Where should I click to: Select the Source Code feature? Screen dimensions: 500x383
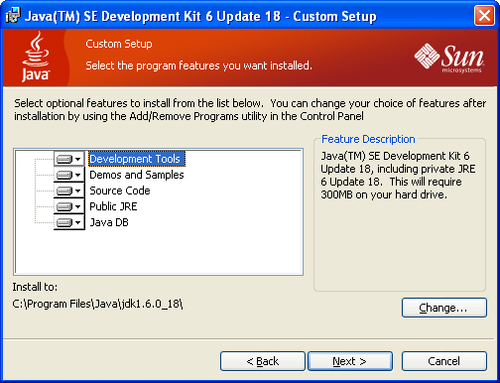(x=120, y=191)
